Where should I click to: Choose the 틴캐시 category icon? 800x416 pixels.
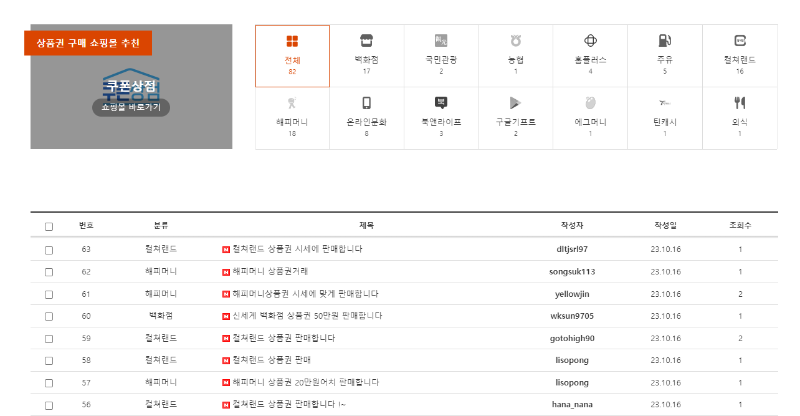pyautogui.click(x=665, y=103)
